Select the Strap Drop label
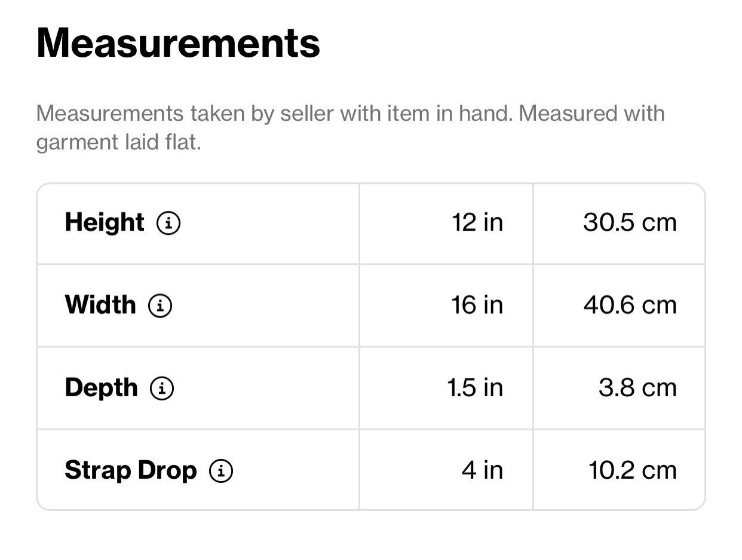The height and width of the screenshot is (560, 742). (x=130, y=471)
